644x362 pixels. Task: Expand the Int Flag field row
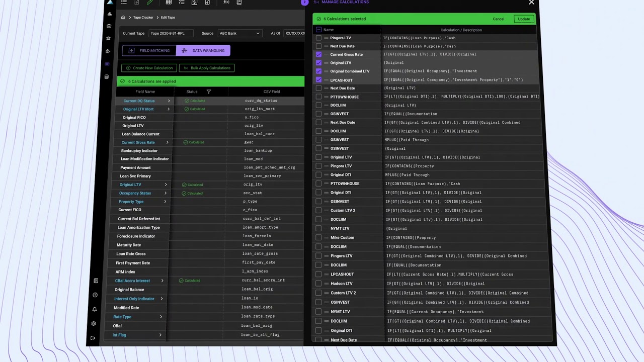[x=160, y=335]
